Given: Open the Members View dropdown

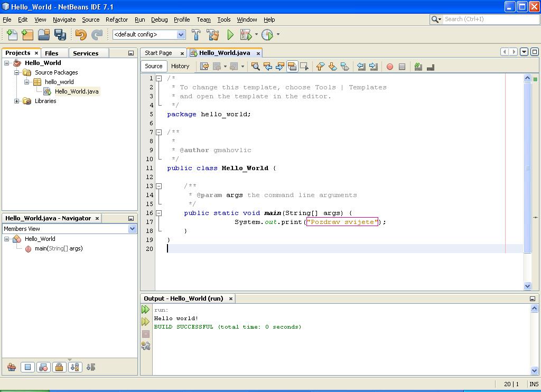Looking at the screenshot, I should pyautogui.click(x=132, y=229).
